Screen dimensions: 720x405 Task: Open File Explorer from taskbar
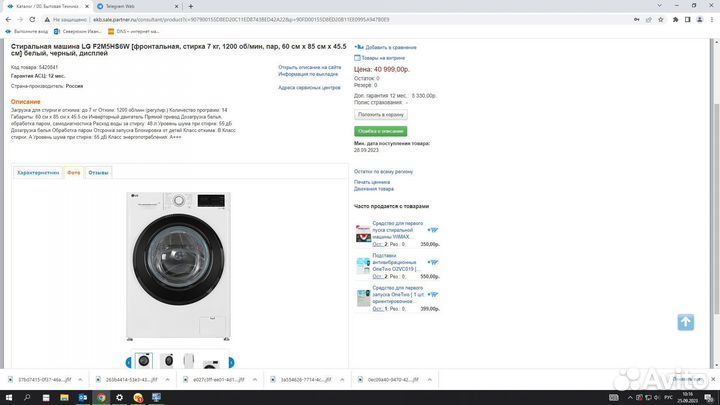click(x=64, y=398)
